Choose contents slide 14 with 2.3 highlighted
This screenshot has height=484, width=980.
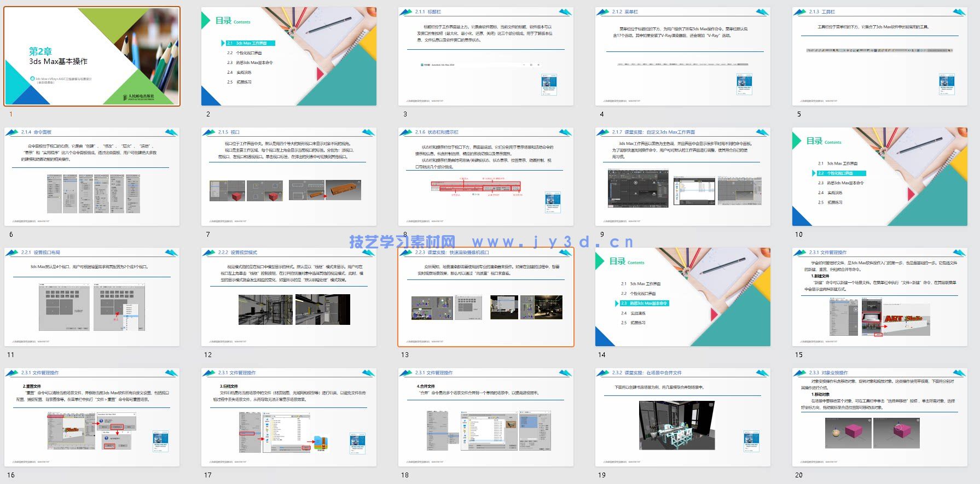coord(683,297)
